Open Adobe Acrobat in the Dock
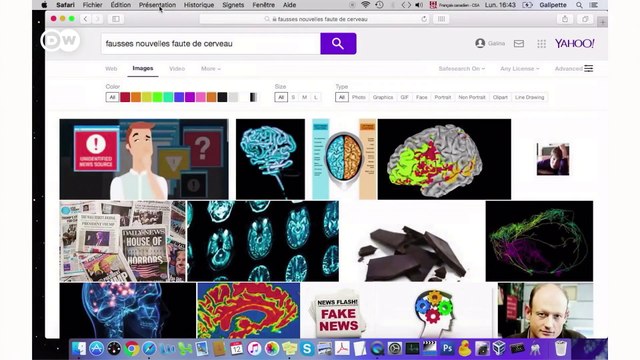The width and height of the screenshot is (640, 360). (342, 349)
